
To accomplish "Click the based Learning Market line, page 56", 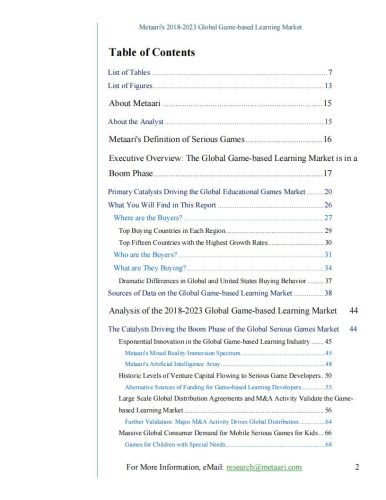I will coord(225,410).
